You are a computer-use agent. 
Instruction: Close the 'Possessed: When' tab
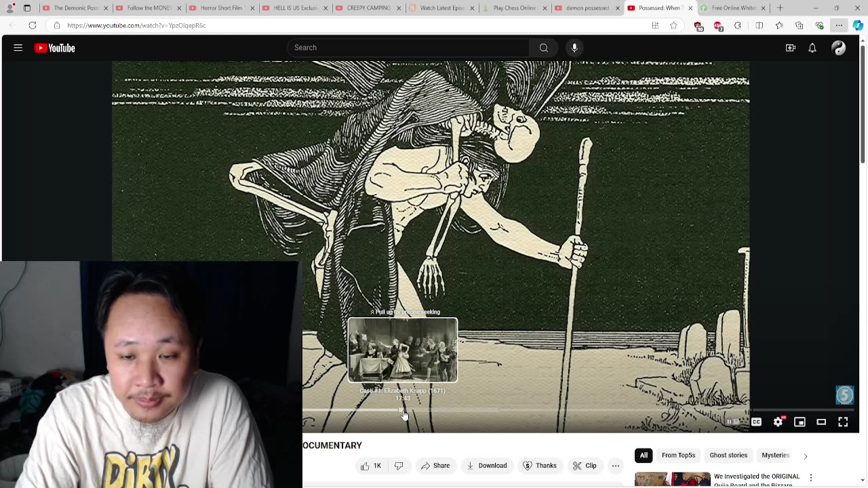point(690,8)
